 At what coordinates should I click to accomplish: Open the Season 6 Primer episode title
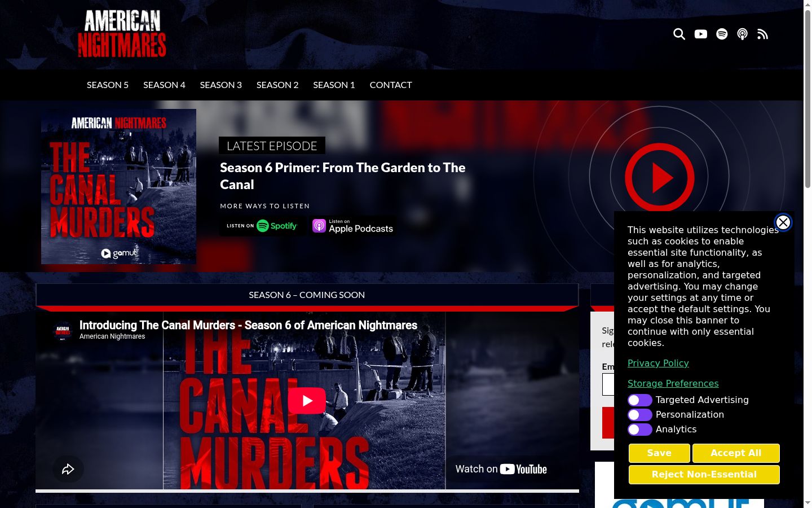pos(343,176)
